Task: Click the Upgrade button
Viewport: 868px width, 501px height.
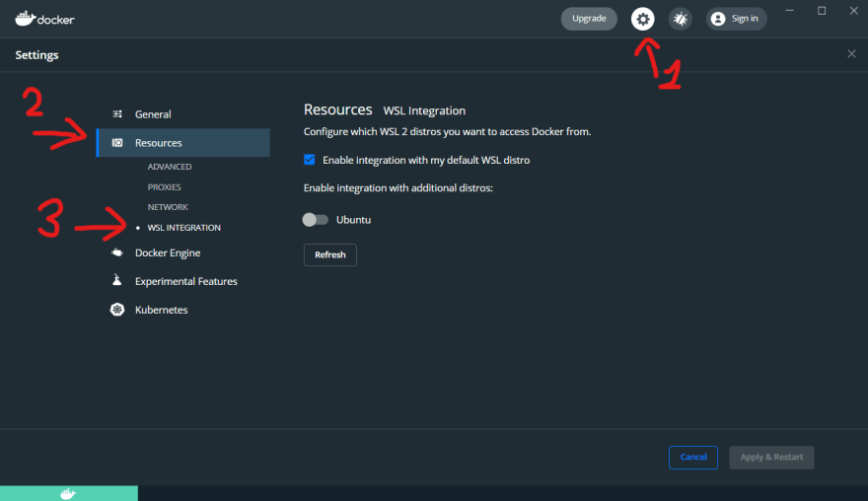Action: pyautogui.click(x=589, y=19)
